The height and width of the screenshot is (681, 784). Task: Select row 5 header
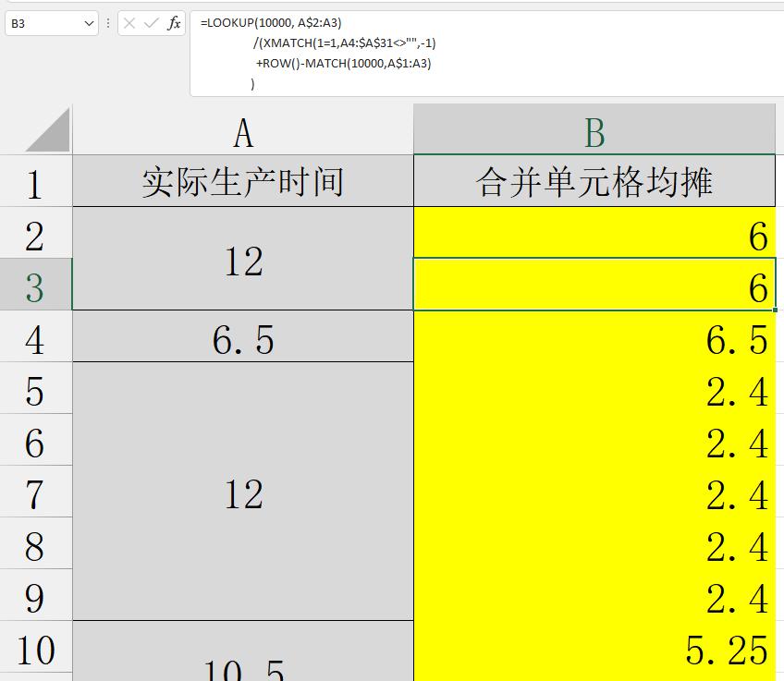click(36, 388)
